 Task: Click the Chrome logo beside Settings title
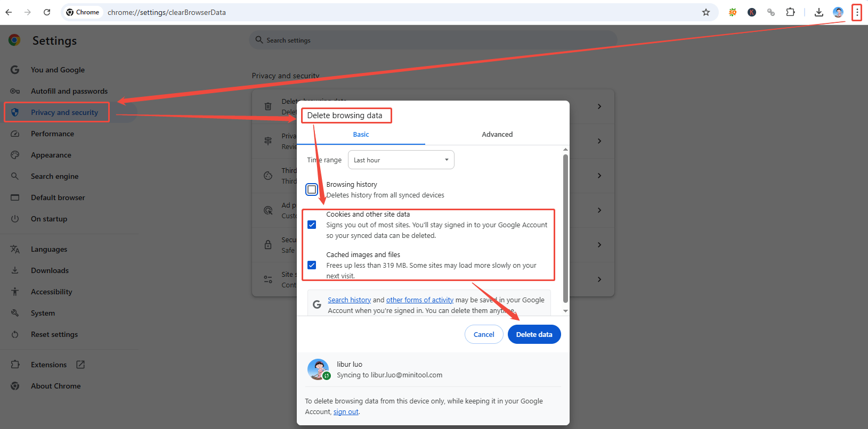pos(14,40)
